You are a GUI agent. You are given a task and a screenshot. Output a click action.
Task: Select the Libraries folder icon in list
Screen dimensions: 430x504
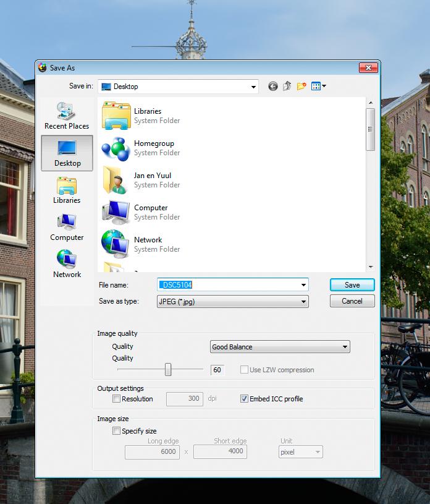(x=116, y=116)
